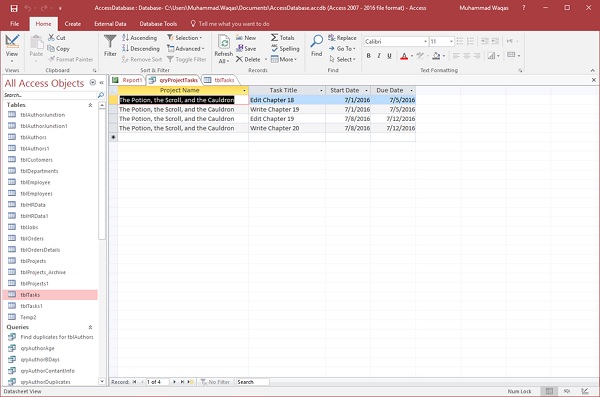Toggle the Totals row
The image size is (600, 397).
(x=282, y=38)
